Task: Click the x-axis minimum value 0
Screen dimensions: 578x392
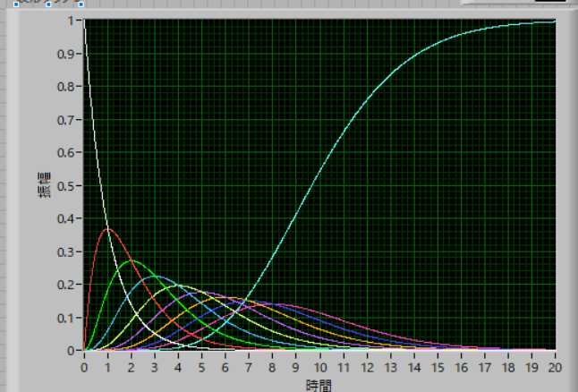Action: pyautogui.click(x=84, y=368)
